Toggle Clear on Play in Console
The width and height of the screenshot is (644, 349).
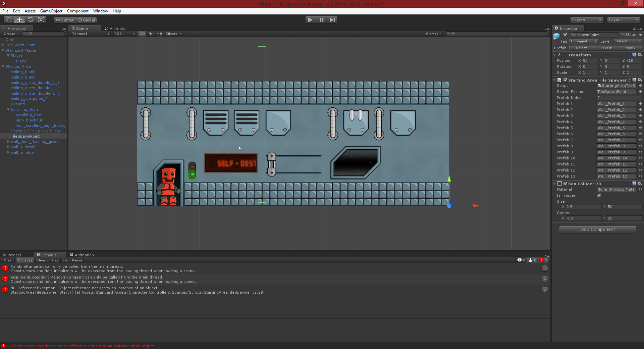coord(47,260)
